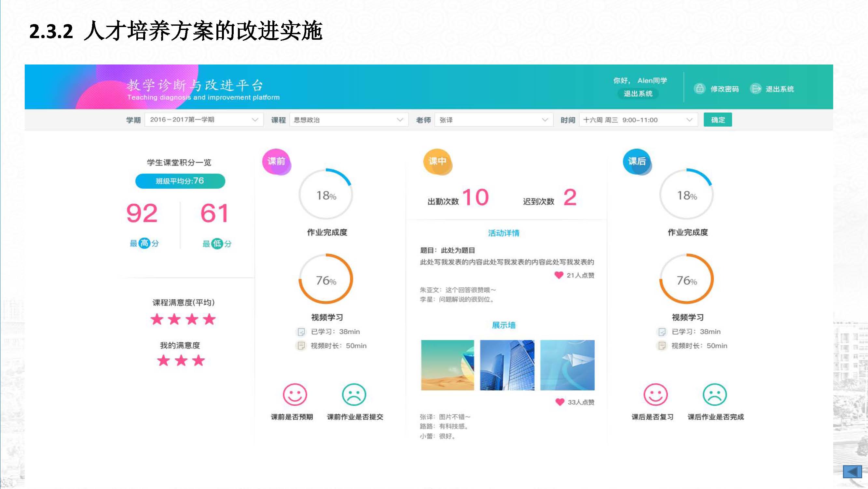Viewport: 868px width, 489px height.
Task: Click the heart icon next to 33人点赞
Action: (x=559, y=402)
